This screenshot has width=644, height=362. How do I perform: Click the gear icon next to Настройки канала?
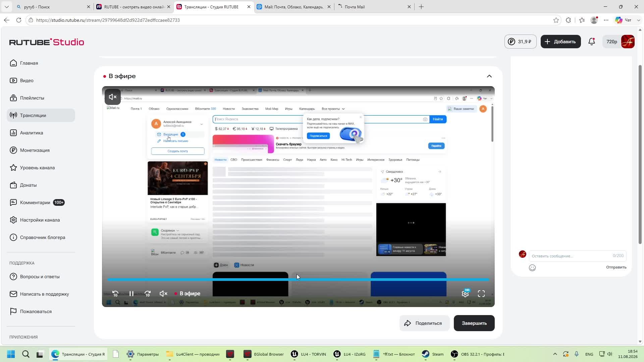pyautogui.click(x=13, y=220)
